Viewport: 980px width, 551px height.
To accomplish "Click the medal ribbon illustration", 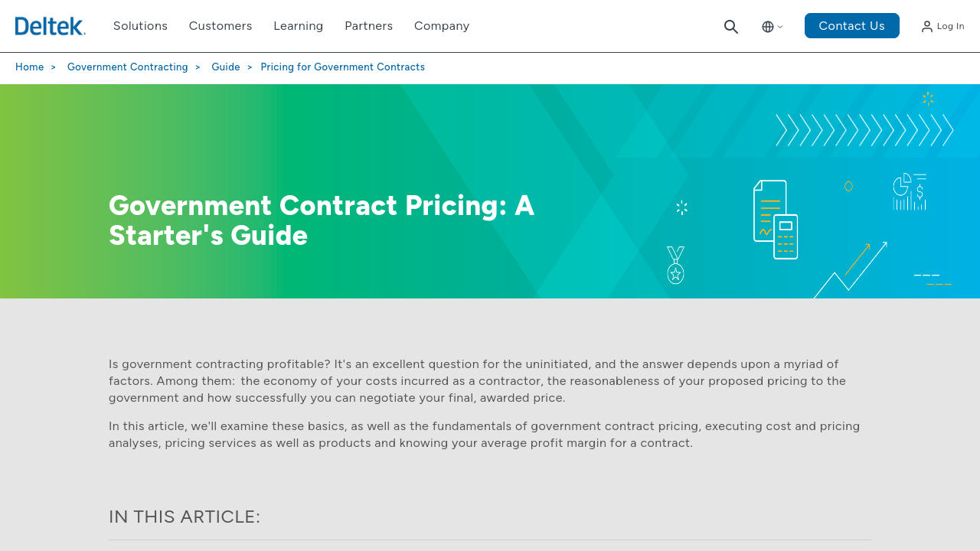I will (675, 265).
